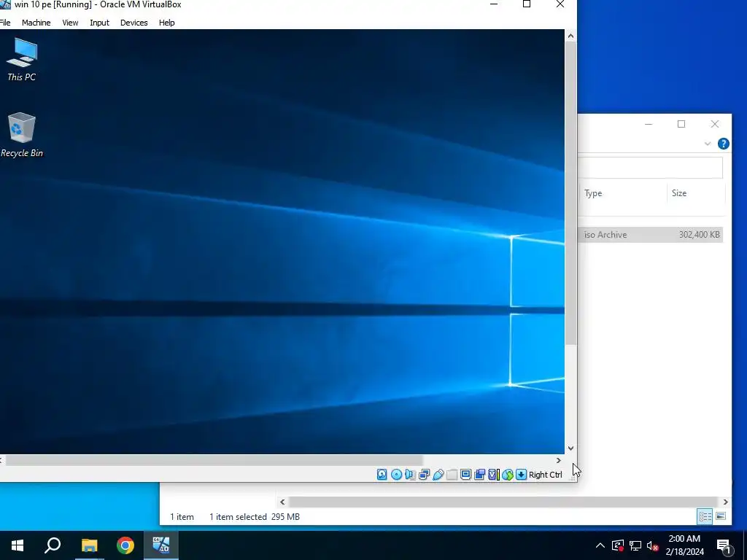The image size is (747, 560).
Task: Click the VirtualBox taskbar icon
Action: pos(161,545)
